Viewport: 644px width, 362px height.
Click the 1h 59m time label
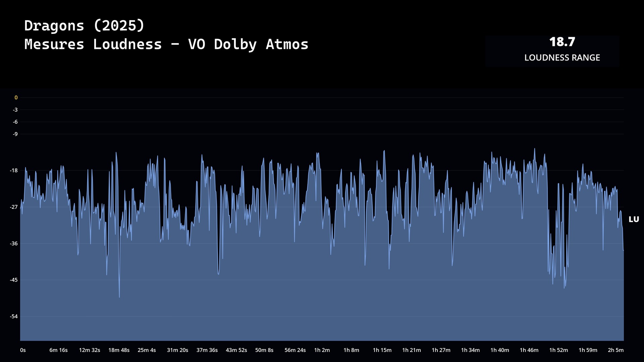pos(588,350)
